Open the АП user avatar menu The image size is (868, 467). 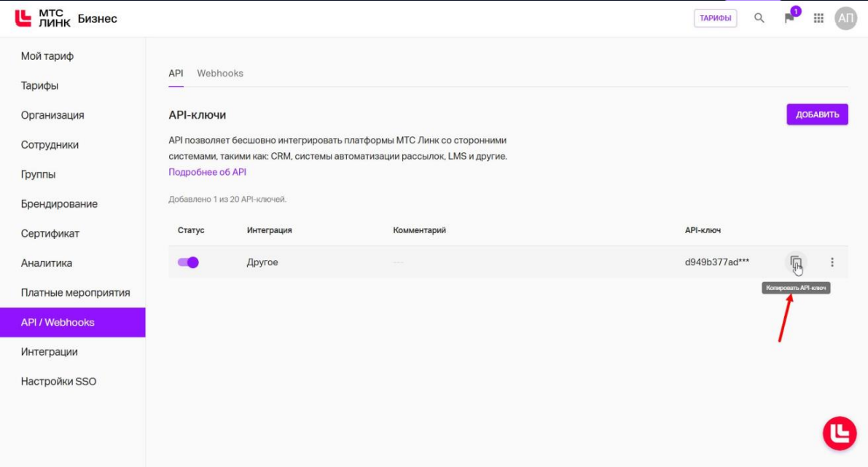click(845, 19)
